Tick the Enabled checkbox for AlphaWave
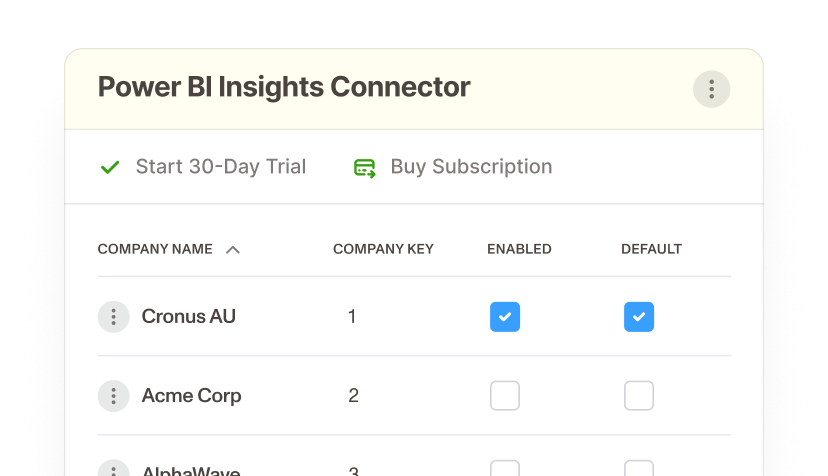Image resolution: width=828 pixels, height=476 pixels. (x=505, y=468)
